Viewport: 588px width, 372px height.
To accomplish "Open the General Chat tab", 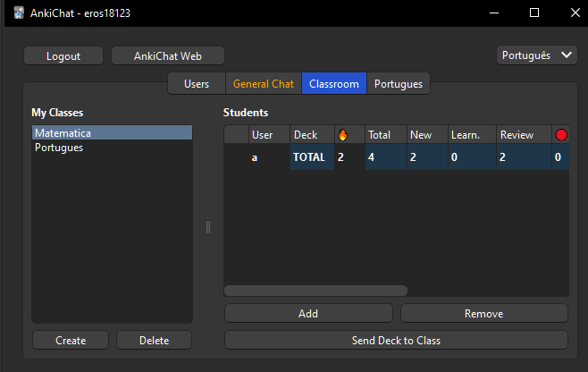I will (x=263, y=84).
